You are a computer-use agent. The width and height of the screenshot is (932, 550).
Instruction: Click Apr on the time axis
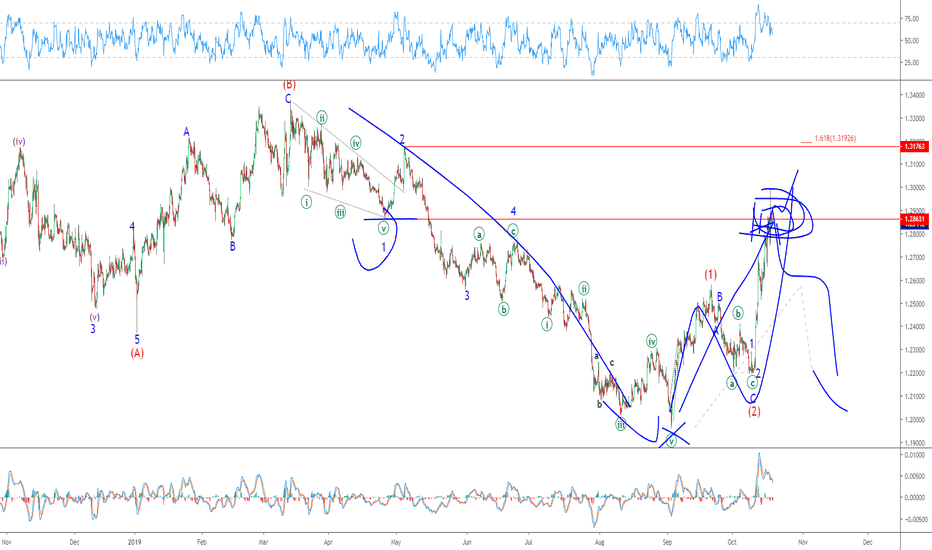click(x=328, y=542)
